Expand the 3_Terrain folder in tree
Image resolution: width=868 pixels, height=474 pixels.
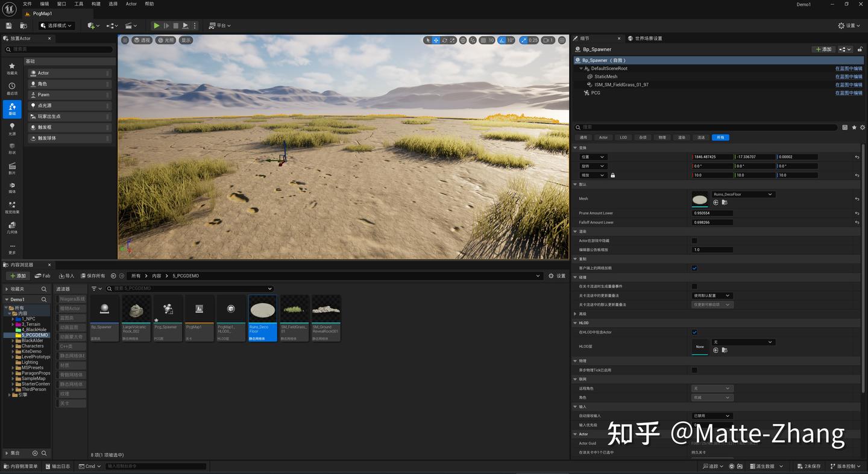tap(13, 324)
